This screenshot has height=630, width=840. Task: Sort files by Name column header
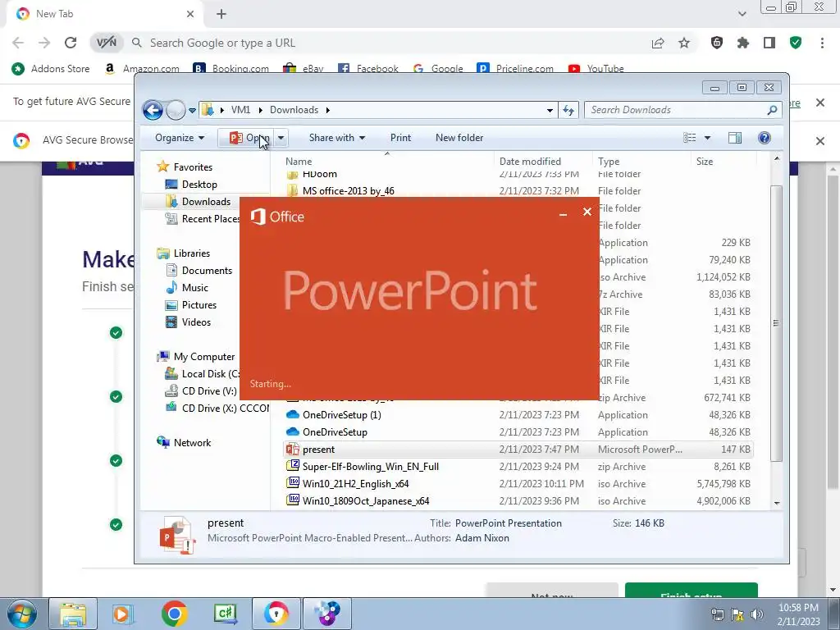pyautogui.click(x=298, y=162)
